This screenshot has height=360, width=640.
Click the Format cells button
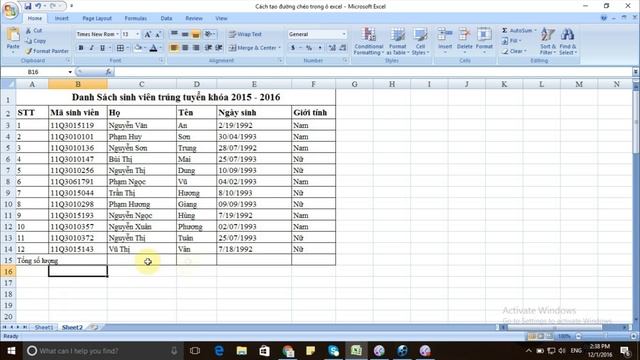[484, 40]
